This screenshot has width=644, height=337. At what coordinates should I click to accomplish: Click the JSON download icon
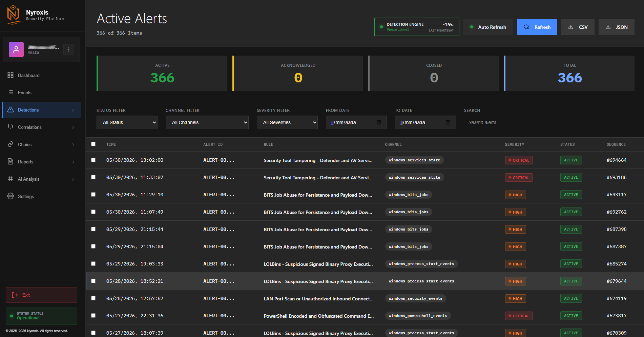[608, 27]
